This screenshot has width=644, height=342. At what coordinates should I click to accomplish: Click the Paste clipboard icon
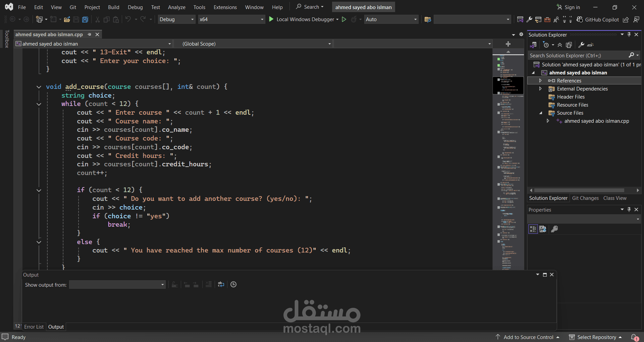[x=116, y=19]
